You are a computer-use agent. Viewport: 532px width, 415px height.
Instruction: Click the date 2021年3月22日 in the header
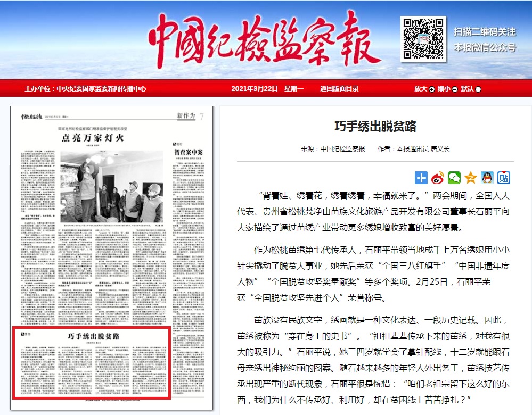click(x=254, y=89)
